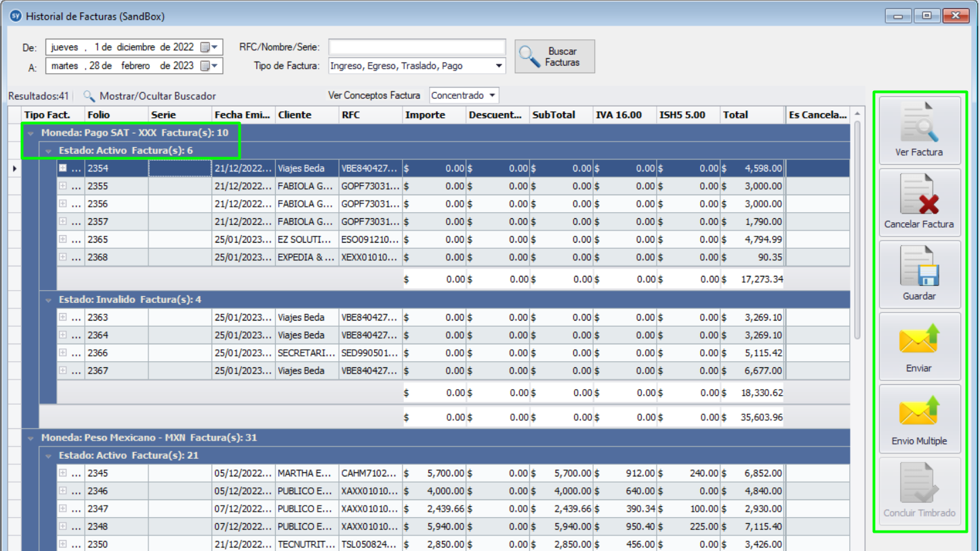Click the SubTotal column header
This screenshot has width=980, height=551.
point(561,115)
